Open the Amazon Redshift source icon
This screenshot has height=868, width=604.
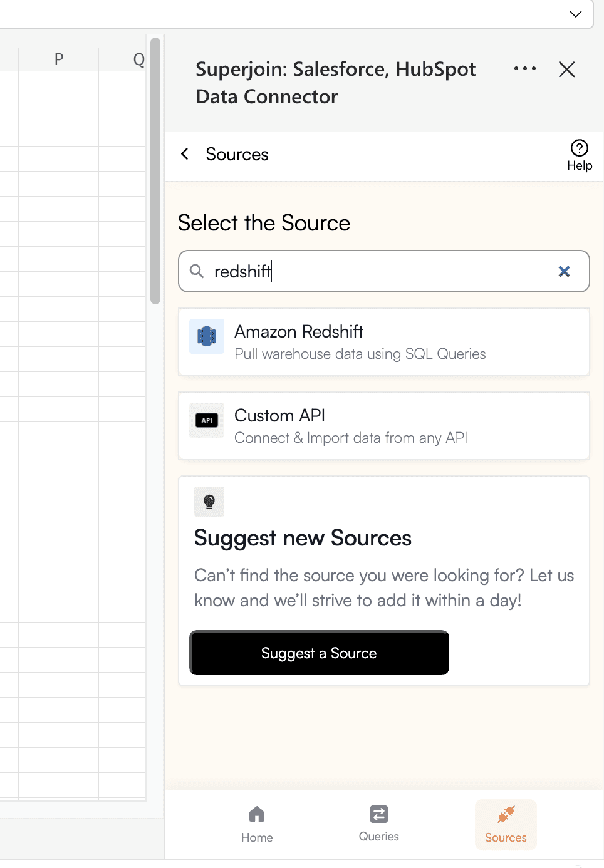pyautogui.click(x=207, y=336)
